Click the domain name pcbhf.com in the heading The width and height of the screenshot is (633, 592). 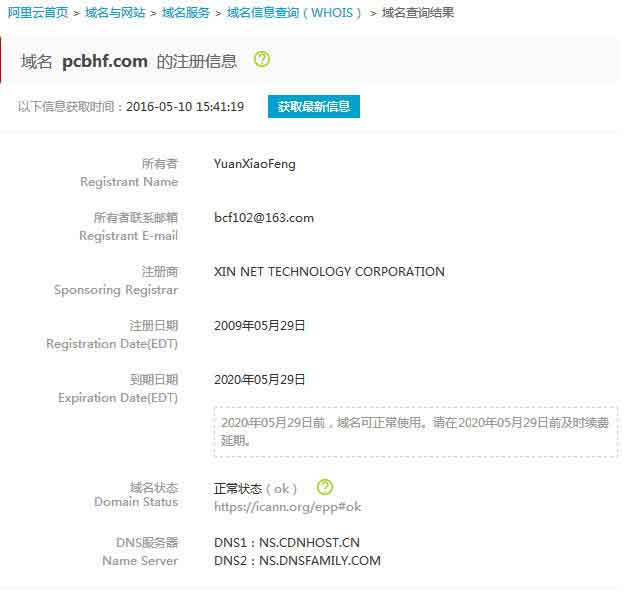[105, 61]
